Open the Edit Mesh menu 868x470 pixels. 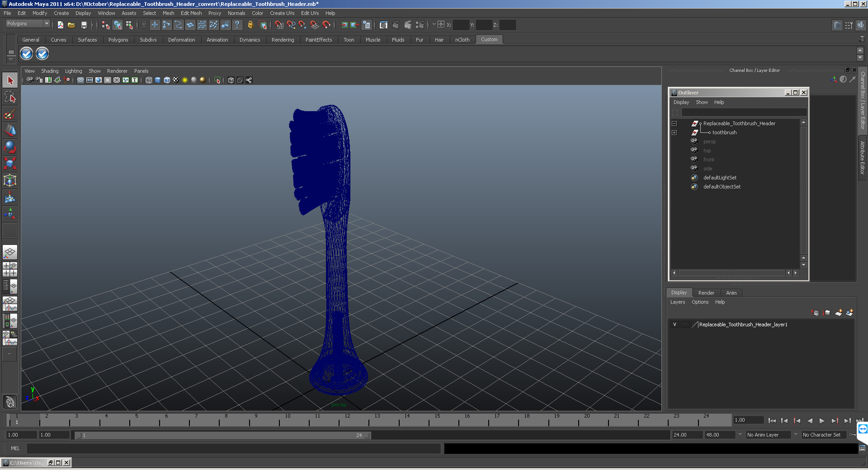pyautogui.click(x=191, y=13)
